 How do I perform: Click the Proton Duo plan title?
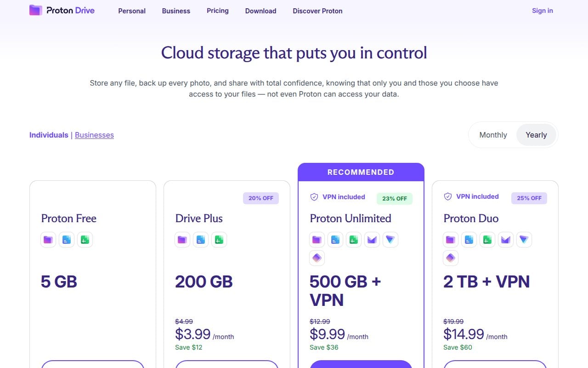[x=471, y=218]
